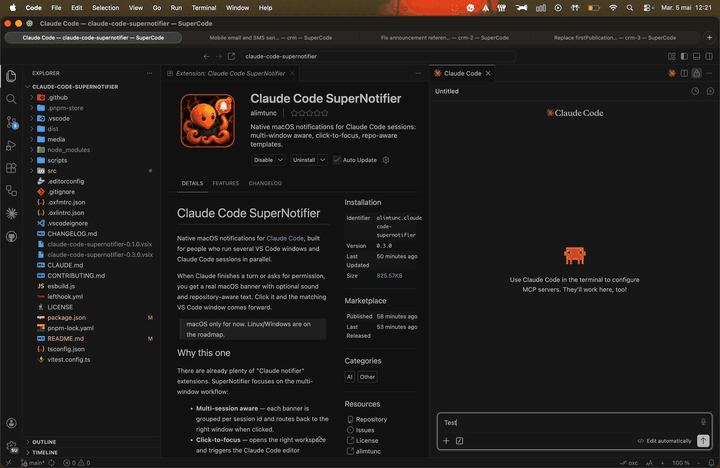720x468 pixels.
Task: Click the AI category tag
Action: point(349,377)
